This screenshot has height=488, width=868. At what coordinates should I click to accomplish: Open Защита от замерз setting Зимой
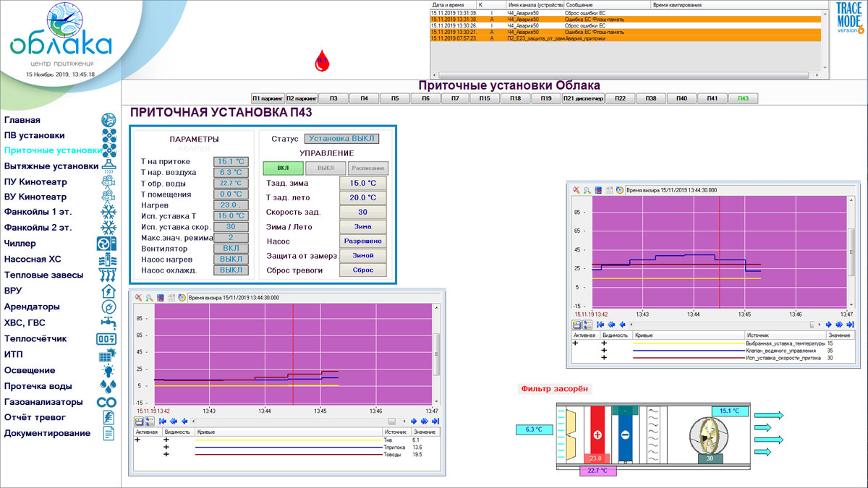click(363, 256)
